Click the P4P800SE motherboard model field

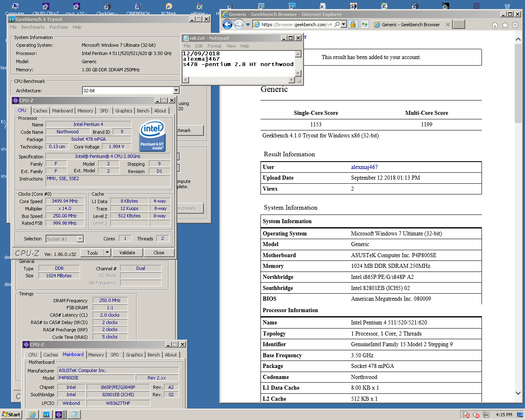(96, 378)
